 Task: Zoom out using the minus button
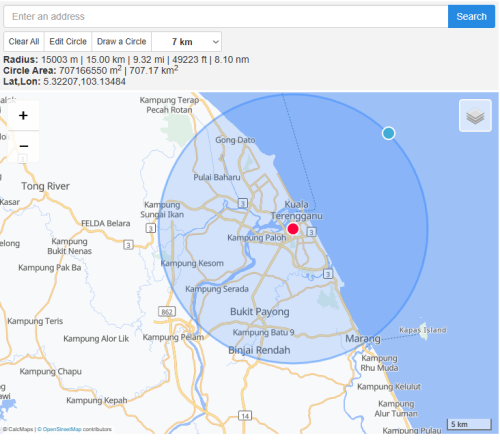pos(23,146)
